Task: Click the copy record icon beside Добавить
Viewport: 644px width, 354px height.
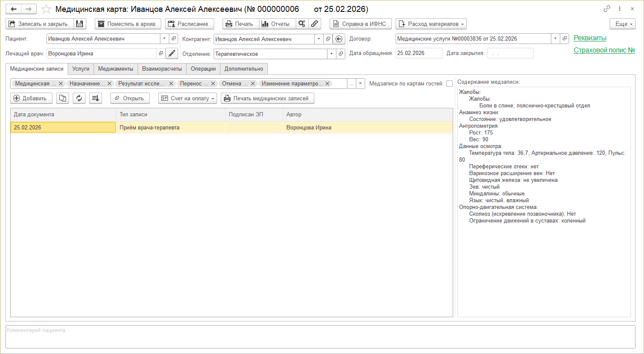Action: click(63, 98)
